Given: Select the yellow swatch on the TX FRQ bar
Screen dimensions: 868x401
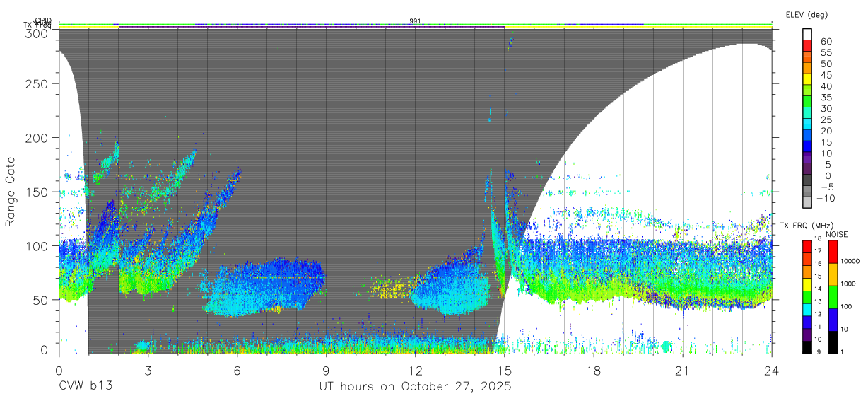Looking at the screenshot, I should tap(807, 284).
